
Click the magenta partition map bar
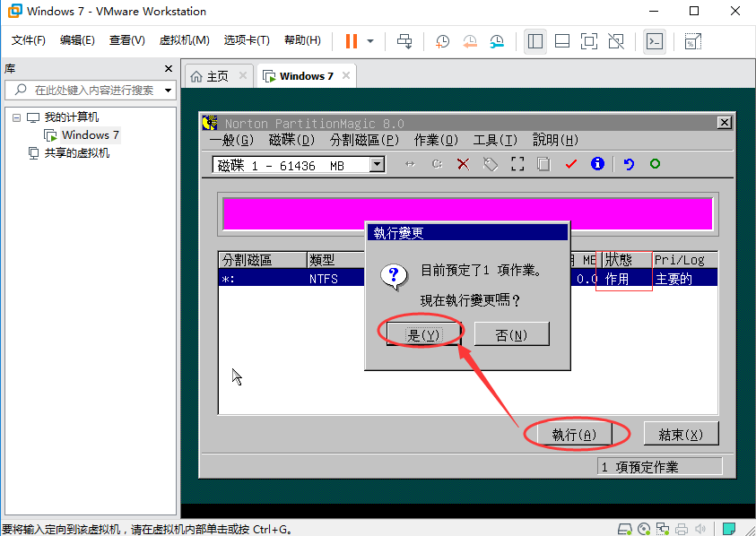[x=467, y=213]
